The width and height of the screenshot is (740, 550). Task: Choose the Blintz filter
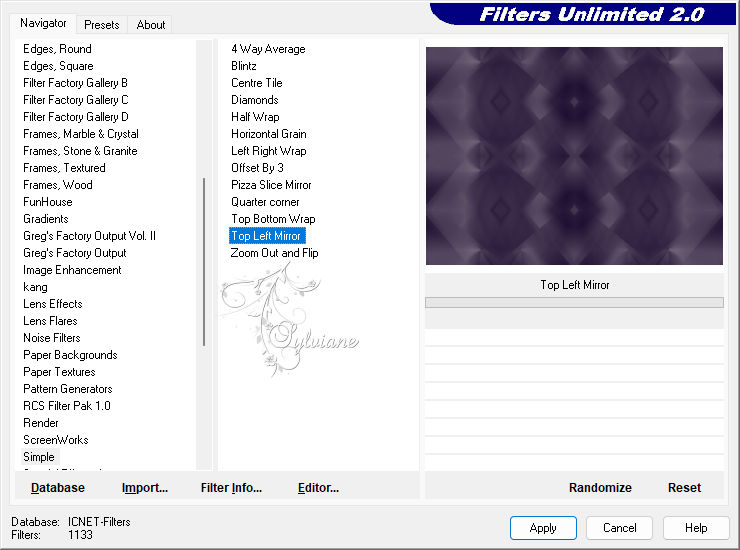pos(244,66)
